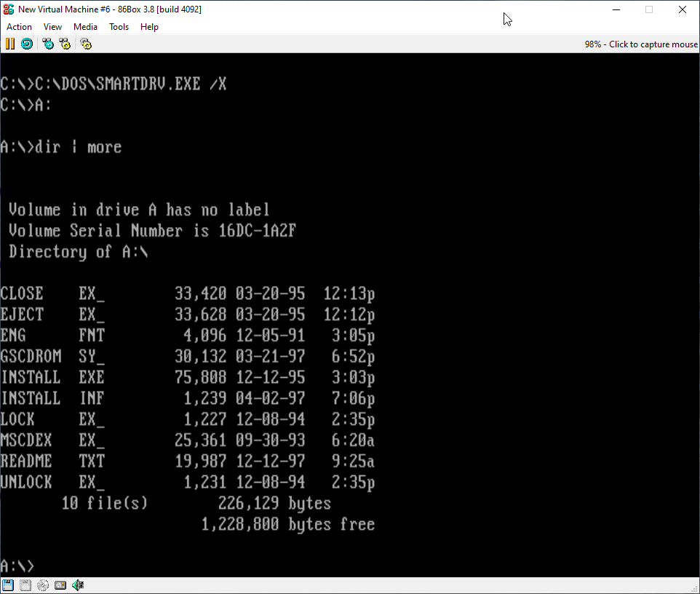Open the Action menu

[x=20, y=27]
